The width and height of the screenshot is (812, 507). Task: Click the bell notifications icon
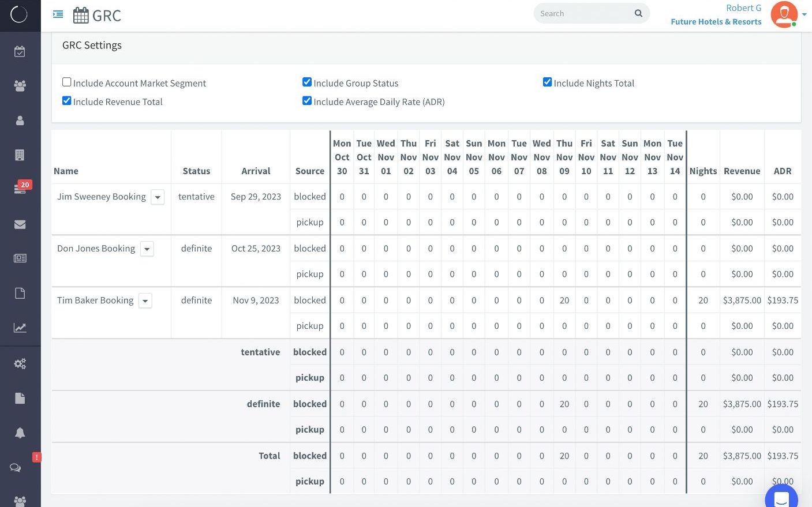coord(20,433)
